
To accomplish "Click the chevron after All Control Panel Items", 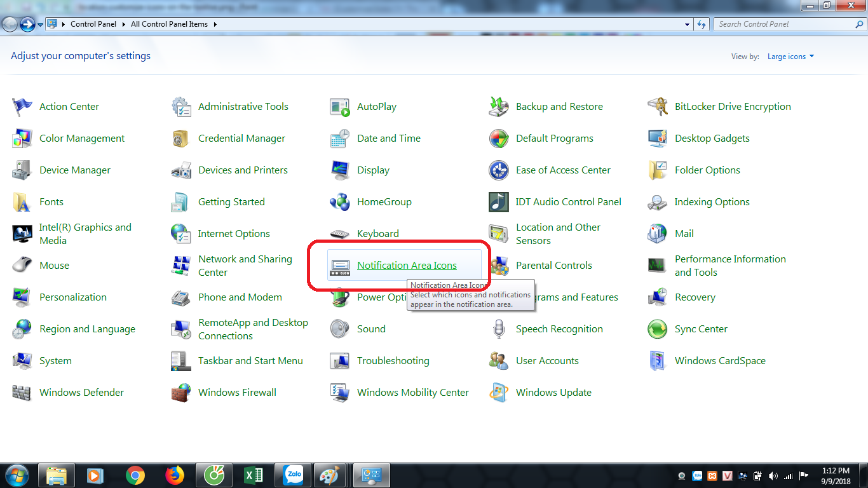I will (215, 24).
